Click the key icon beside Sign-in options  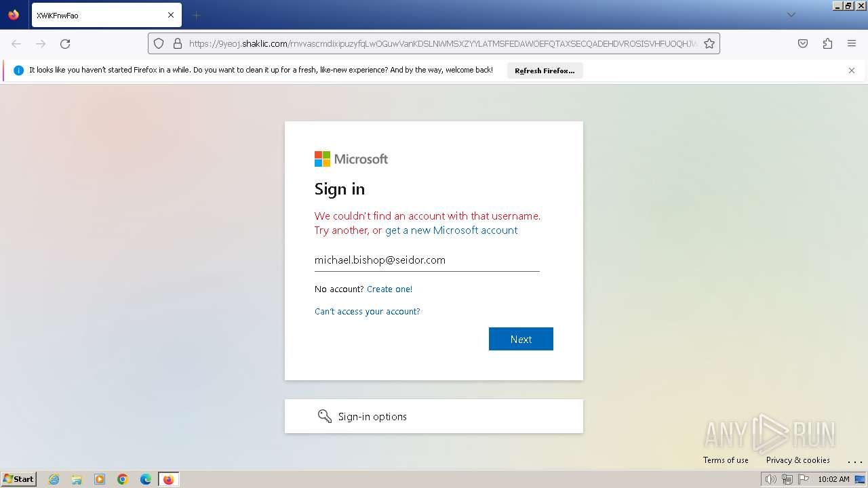(x=325, y=416)
